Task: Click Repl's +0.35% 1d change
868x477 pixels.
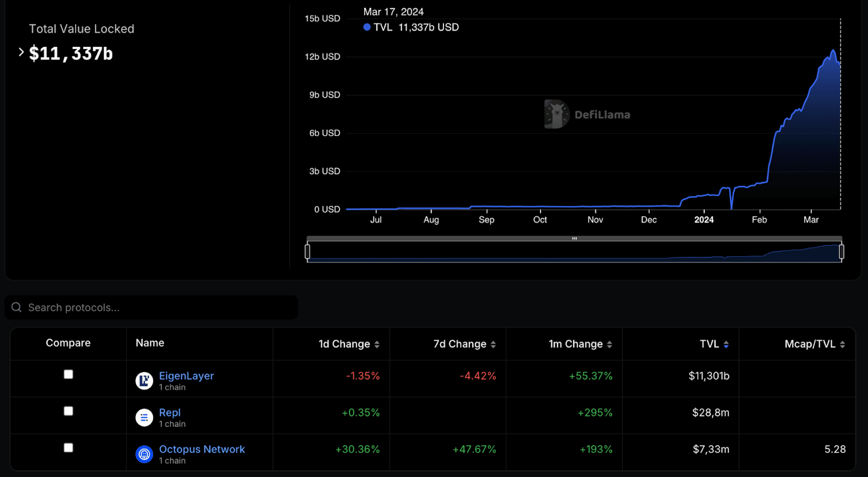Action: pos(360,412)
